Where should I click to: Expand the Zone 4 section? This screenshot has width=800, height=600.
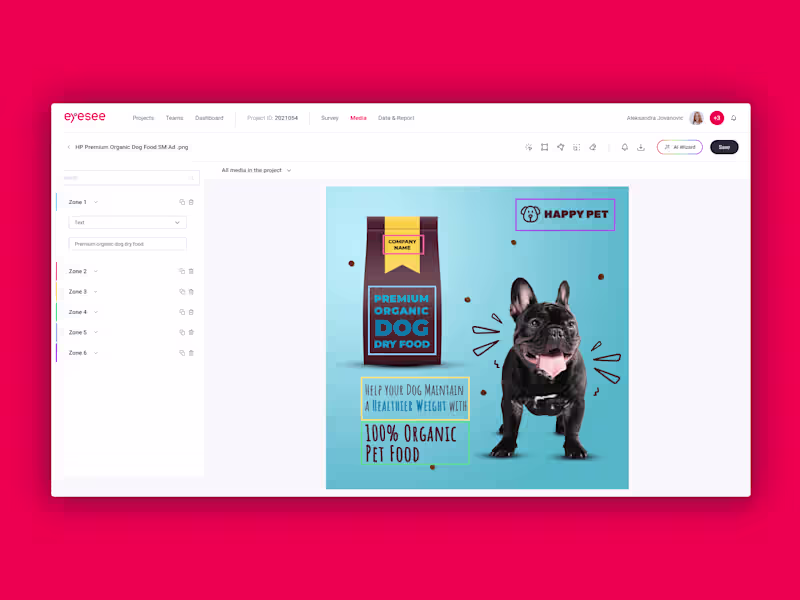click(96, 312)
